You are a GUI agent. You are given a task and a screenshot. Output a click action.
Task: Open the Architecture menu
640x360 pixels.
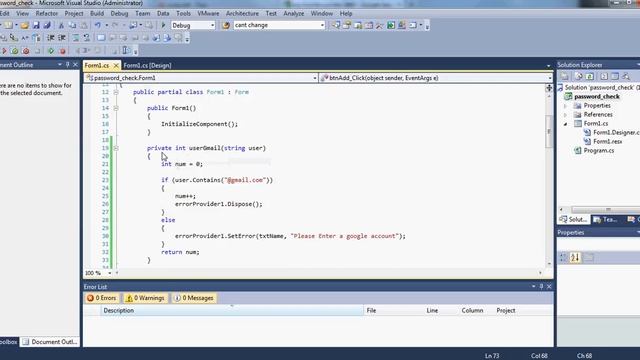(x=242, y=13)
